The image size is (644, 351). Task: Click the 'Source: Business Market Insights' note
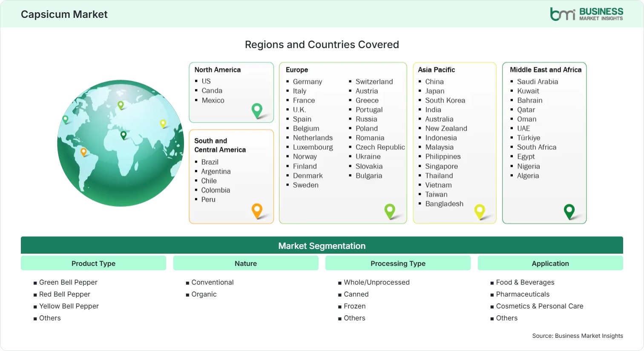578,336
